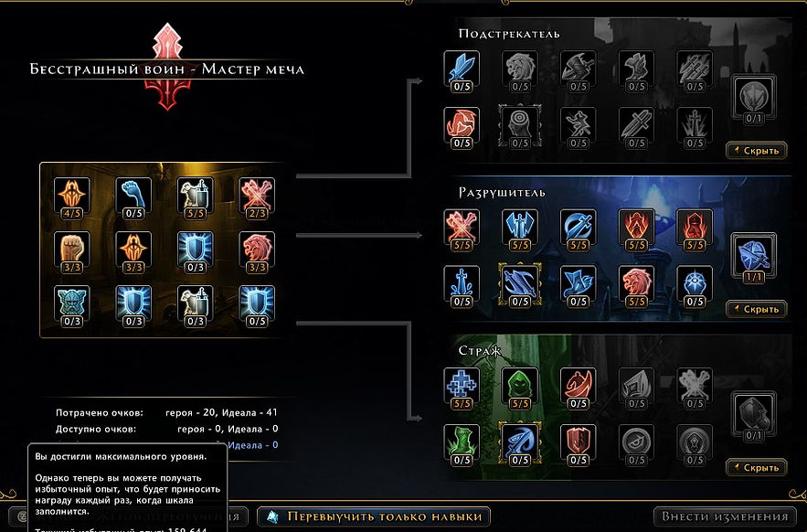Select the crossed axes feat in Разрушитель
Image resolution: width=807 pixels, height=532 pixels.
click(x=462, y=229)
